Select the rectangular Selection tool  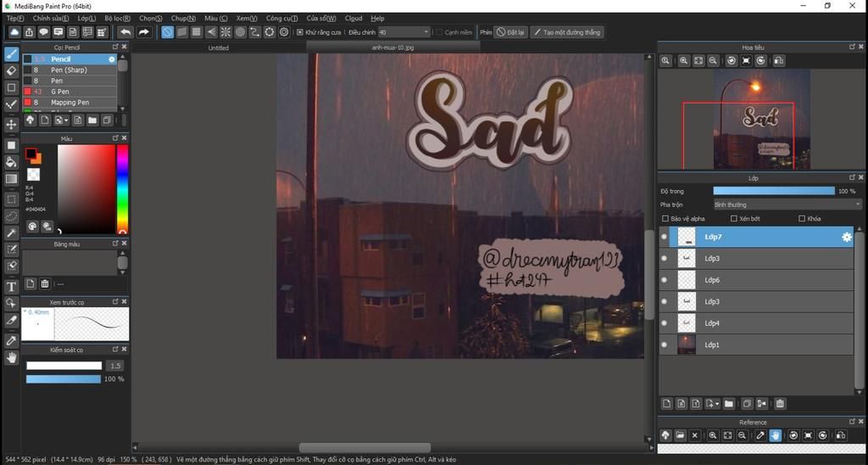click(11, 199)
